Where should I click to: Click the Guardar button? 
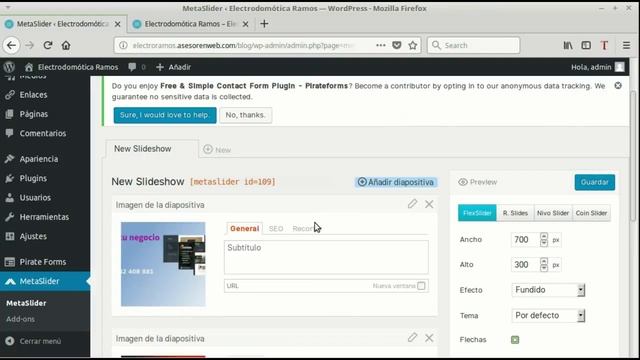(x=595, y=182)
